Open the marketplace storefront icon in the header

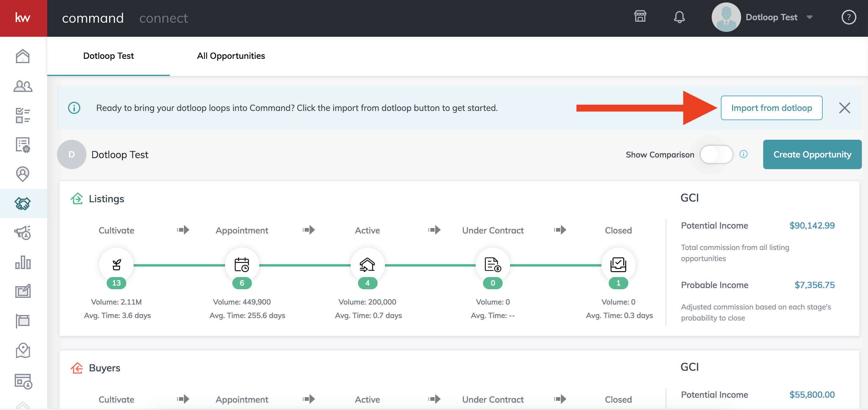pyautogui.click(x=640, y=17)
